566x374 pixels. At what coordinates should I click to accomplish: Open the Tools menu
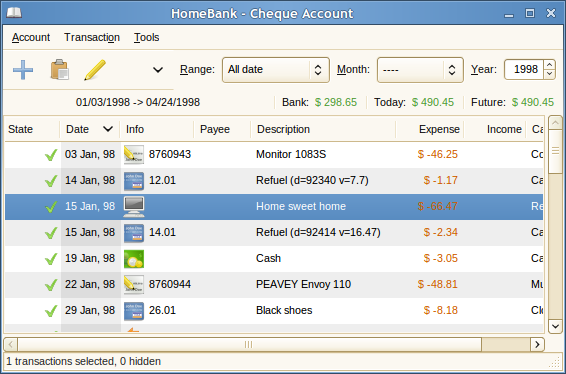(147, 37)
